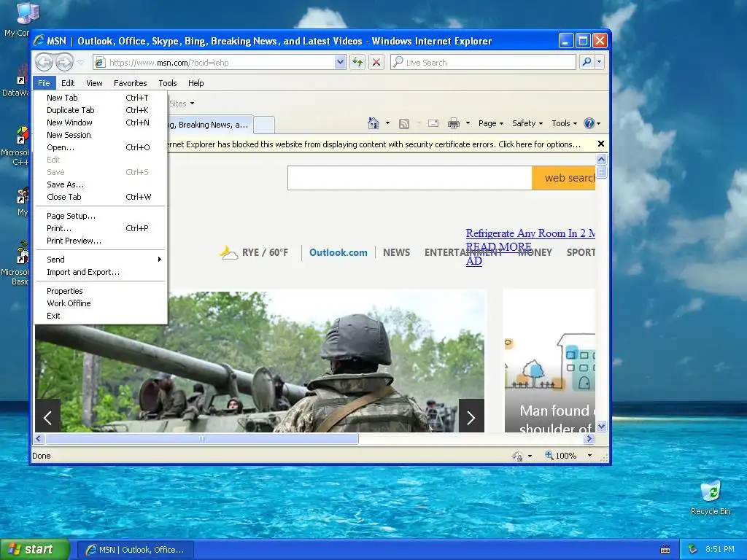Image resolution: width=747 pixels, height=560 pixels.
Task: Open the NEWS navigation link
Action: coord(396,252)
